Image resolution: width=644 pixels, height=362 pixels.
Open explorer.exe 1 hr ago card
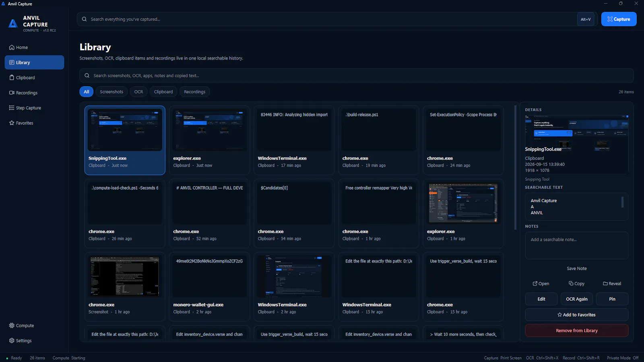(463, 213)
